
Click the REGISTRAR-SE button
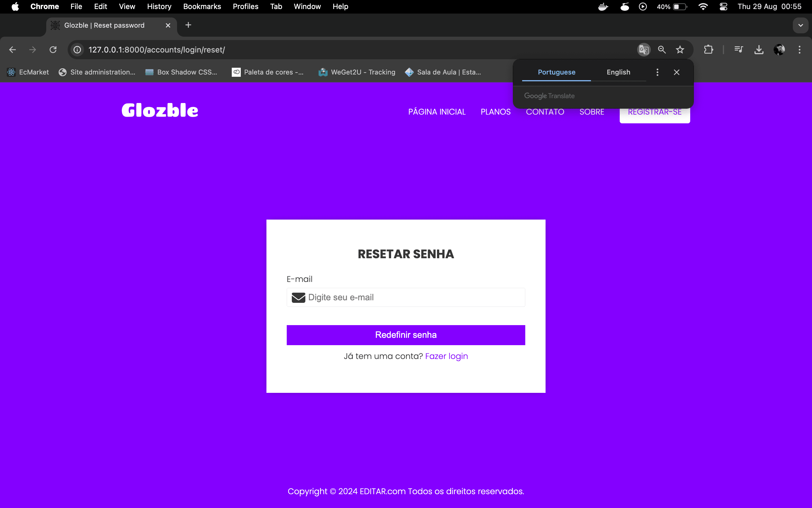[x=655, y=112]
